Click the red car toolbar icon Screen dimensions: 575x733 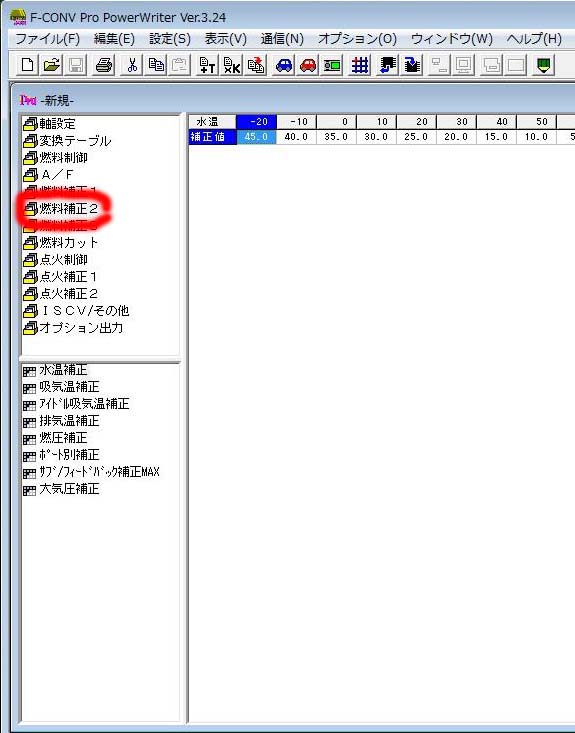tap(308, 65)
